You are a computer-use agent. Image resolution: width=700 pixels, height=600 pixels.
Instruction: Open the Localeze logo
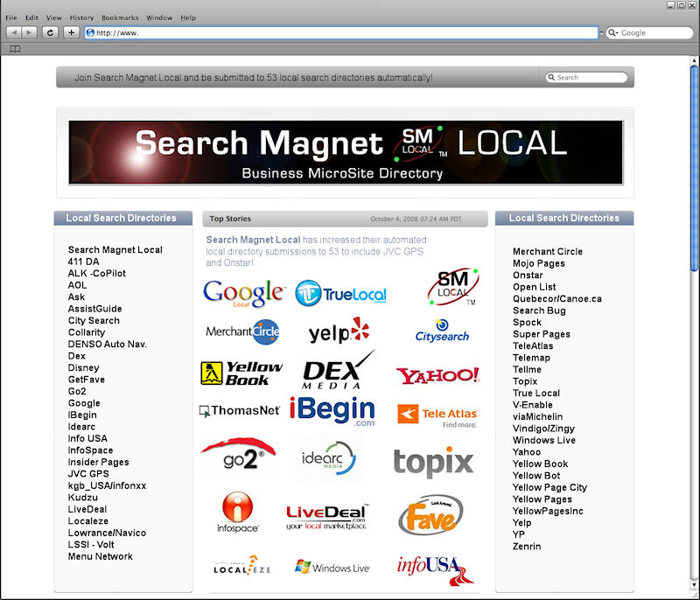(242, 566)
